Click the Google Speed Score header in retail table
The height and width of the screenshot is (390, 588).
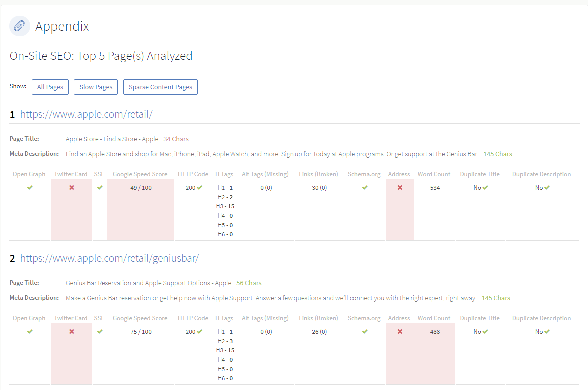tap(140, 174)
